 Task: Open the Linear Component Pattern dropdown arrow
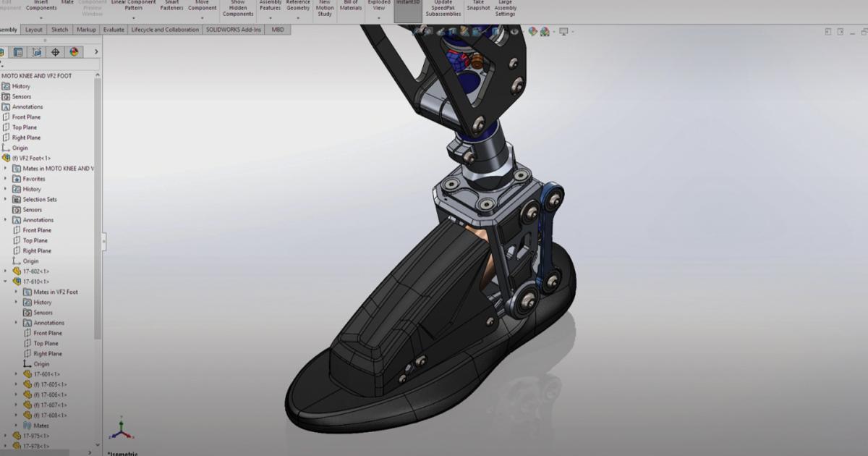[x=133, y=17]
